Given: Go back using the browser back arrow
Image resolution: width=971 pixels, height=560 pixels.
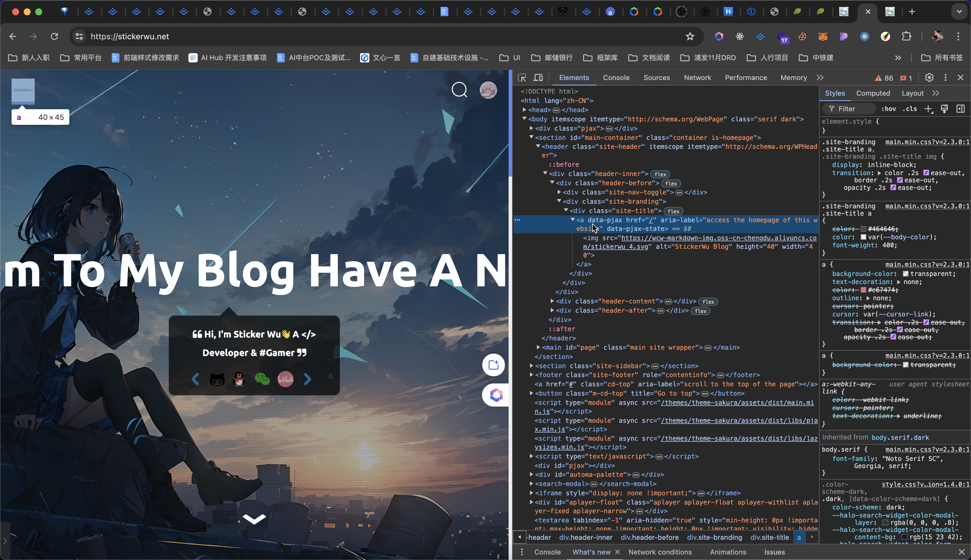Looking at the screenshot, I should click(x=13, y=36).
